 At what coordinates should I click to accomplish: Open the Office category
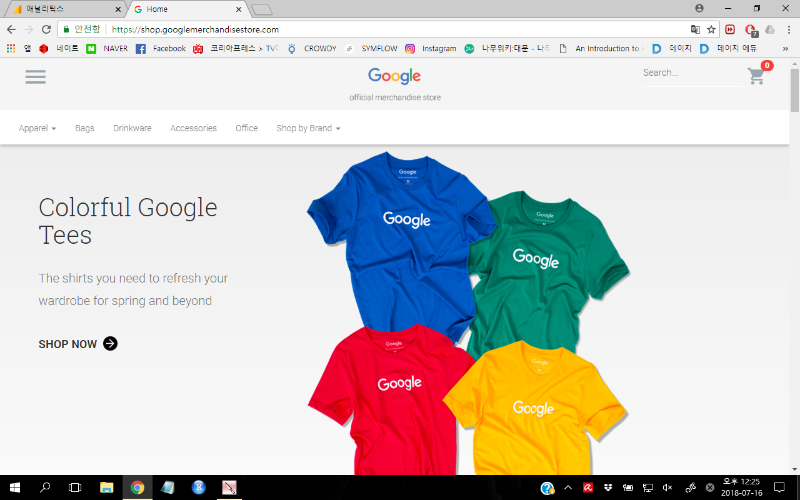(x=246, y=128)
